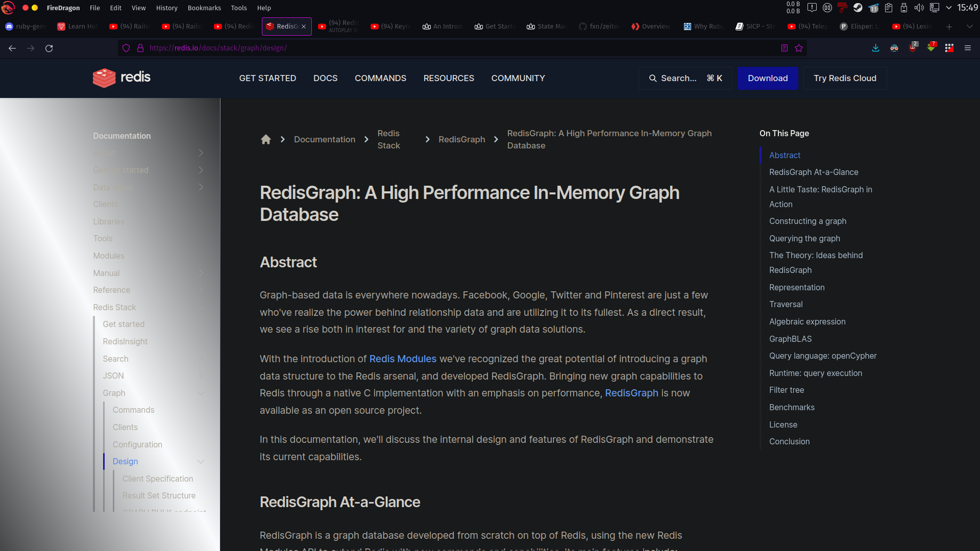Viewport: 980px width, 551px height.
Task: Click the Documentation breadcrumb link
Action: (325, 139)
